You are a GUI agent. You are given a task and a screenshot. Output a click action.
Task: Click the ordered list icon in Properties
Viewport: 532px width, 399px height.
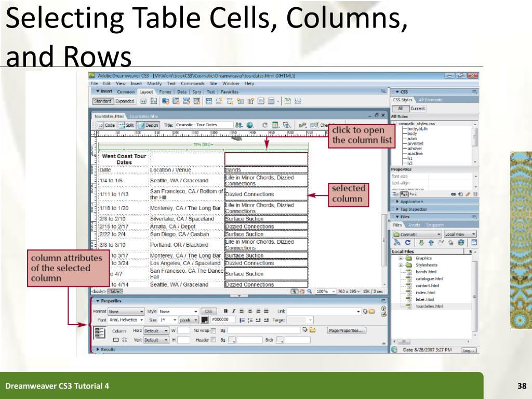click(250, 320)
